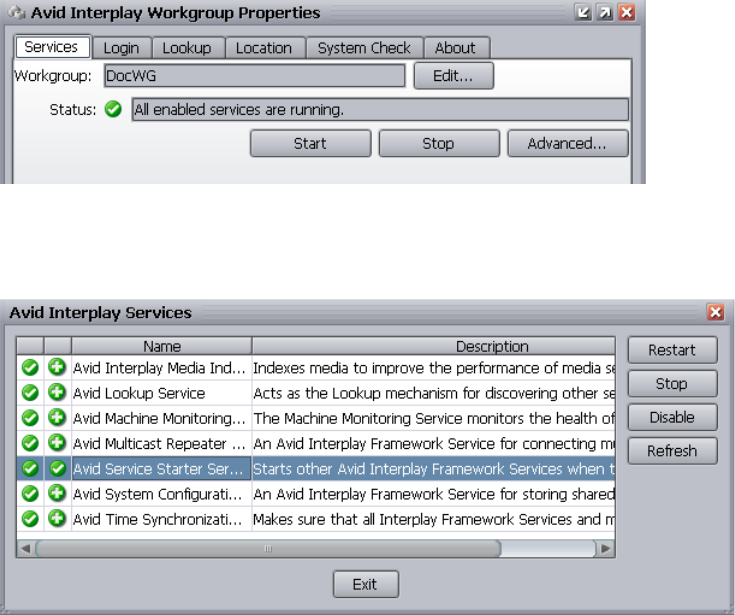Select 'Avid Multicast Repeater ...' service name

(159, 444)
